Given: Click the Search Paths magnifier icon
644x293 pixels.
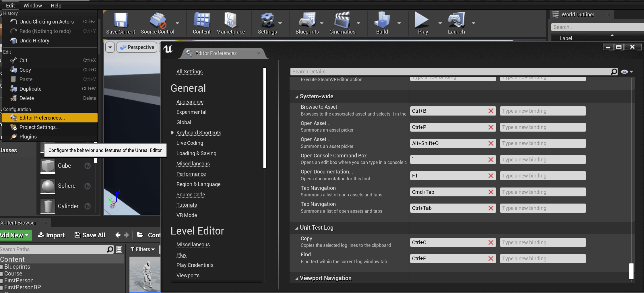Looking at the screenshot, I should 110,249.
